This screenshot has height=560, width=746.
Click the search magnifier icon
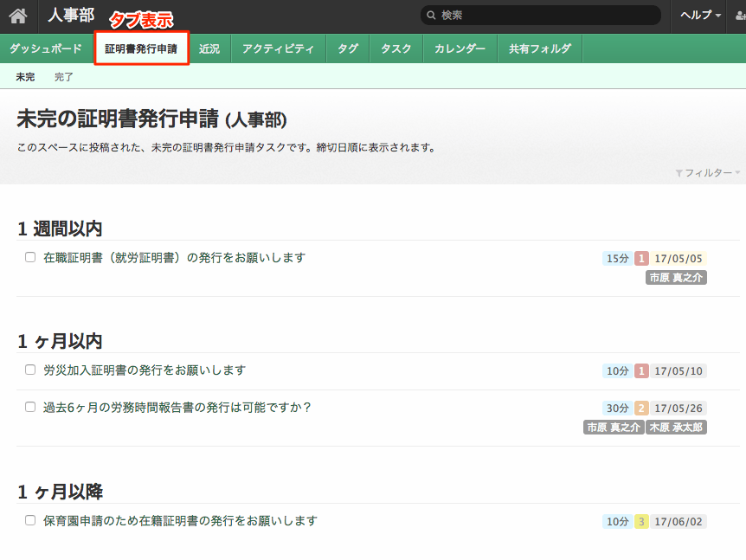431,16
